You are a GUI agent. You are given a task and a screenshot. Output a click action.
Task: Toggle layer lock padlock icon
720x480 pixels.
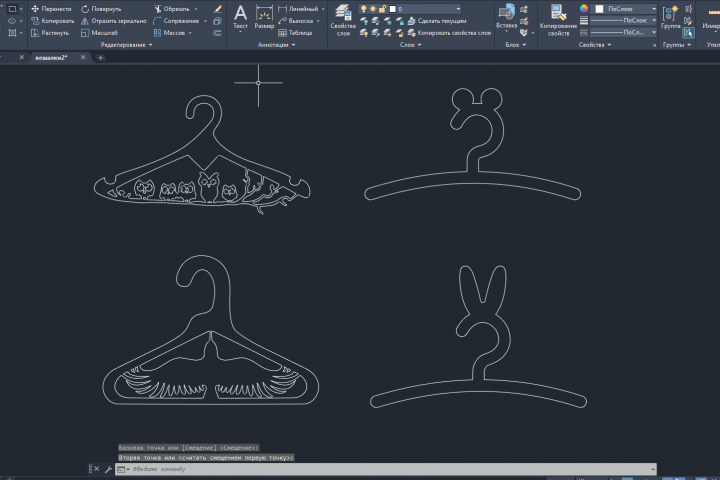(382, 9)
